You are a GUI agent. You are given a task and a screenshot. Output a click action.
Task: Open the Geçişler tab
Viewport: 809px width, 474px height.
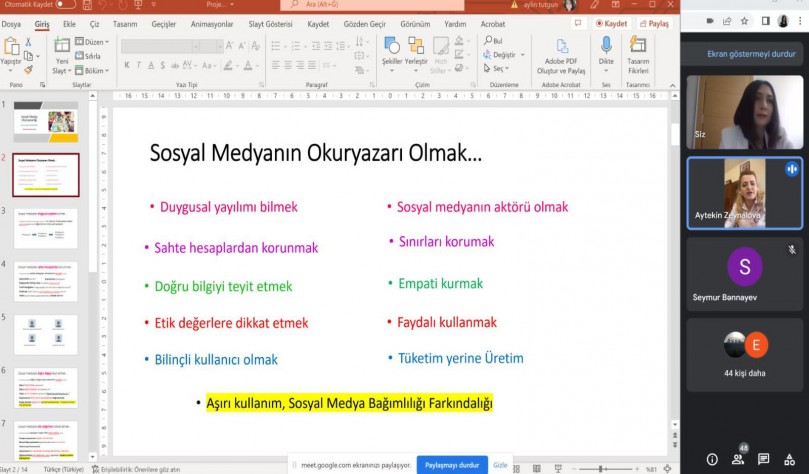(x=164, y=24)
